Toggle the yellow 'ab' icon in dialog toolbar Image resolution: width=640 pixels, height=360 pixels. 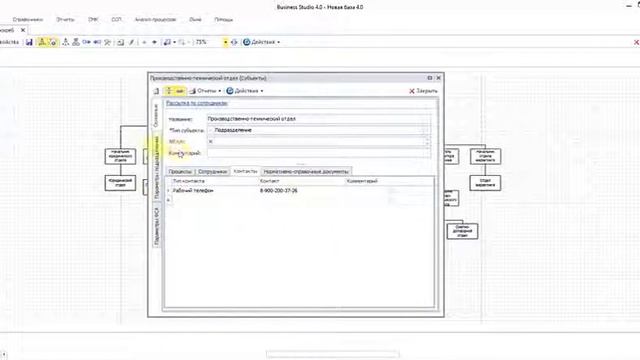[x=180, y=91]
